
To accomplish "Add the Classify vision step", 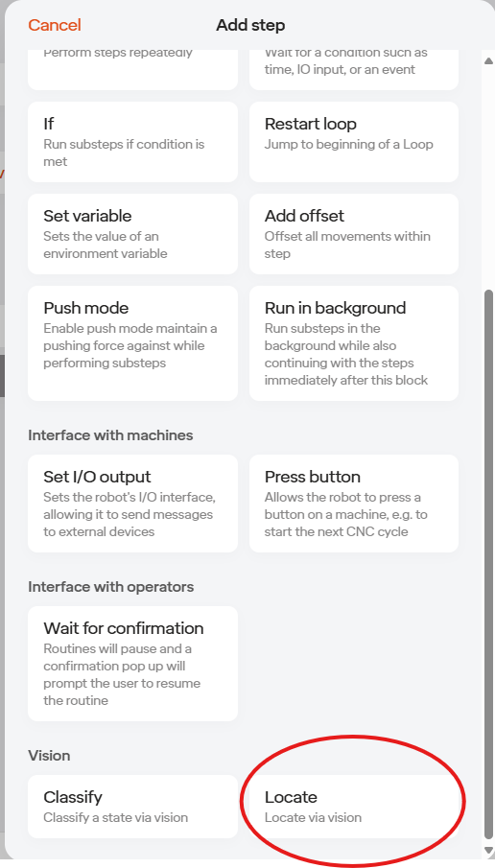I will (133, 806).
